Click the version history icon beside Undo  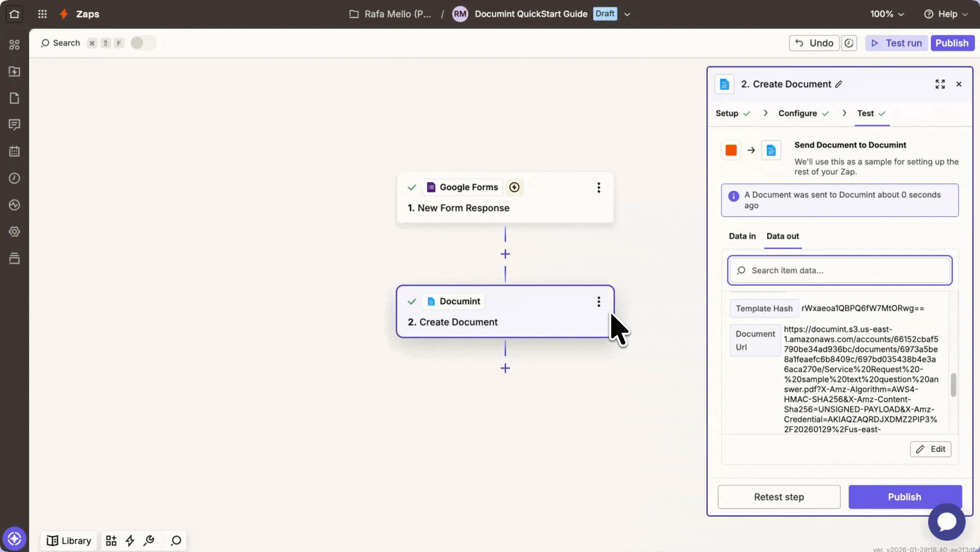[849, 43]
